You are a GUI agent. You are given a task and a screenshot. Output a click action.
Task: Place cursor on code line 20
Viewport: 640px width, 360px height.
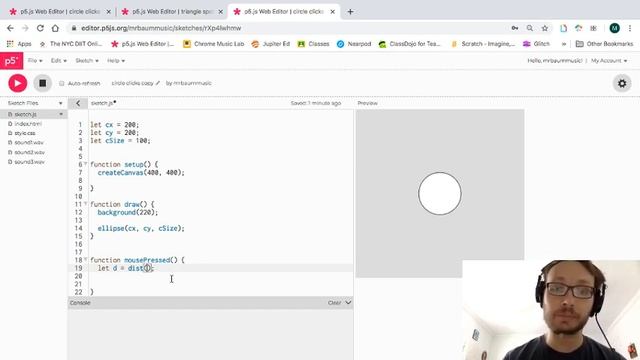pos(220,276)
